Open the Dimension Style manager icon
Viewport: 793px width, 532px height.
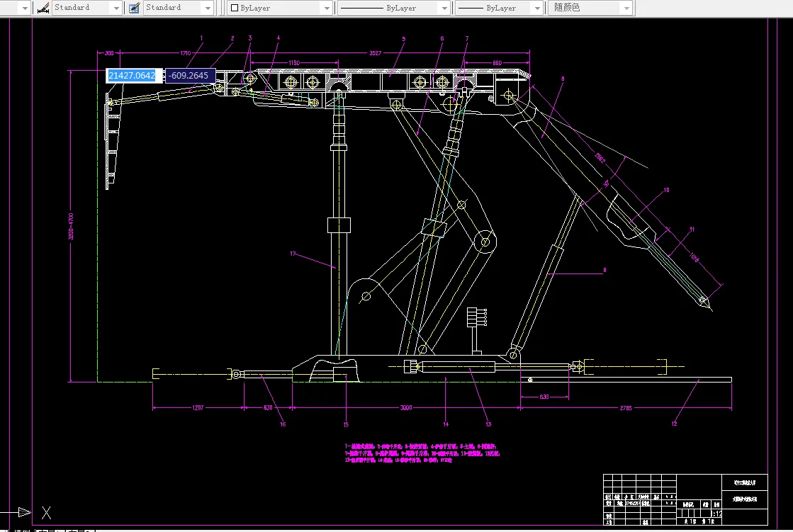pyautogui.click(x=43, y=8)
